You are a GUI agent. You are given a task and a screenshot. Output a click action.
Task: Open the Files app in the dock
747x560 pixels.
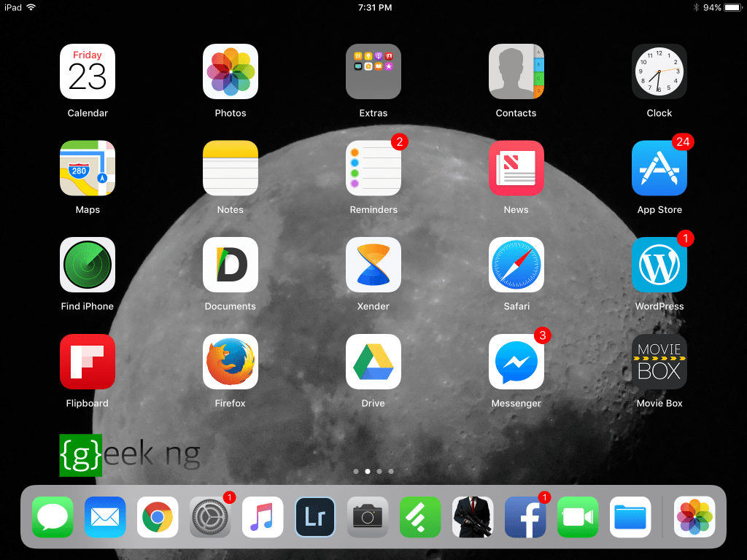tap(630, 517)
